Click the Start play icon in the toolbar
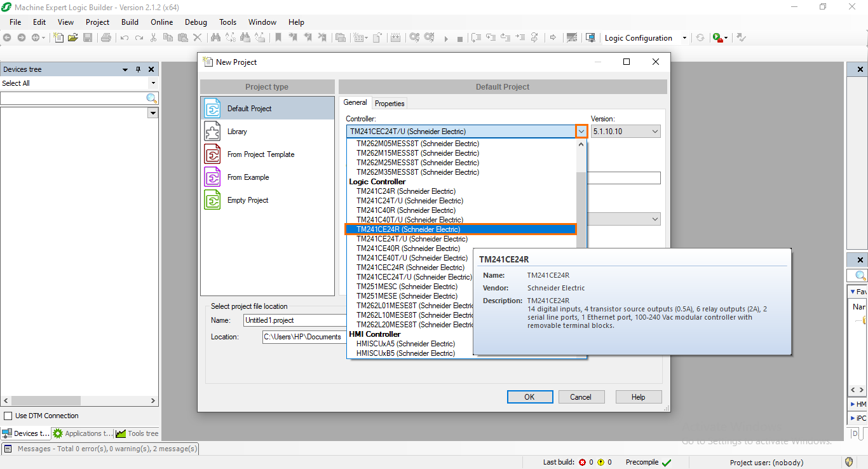Image resolution: width=868 pixels, height=469 pixels. [446, 38]
